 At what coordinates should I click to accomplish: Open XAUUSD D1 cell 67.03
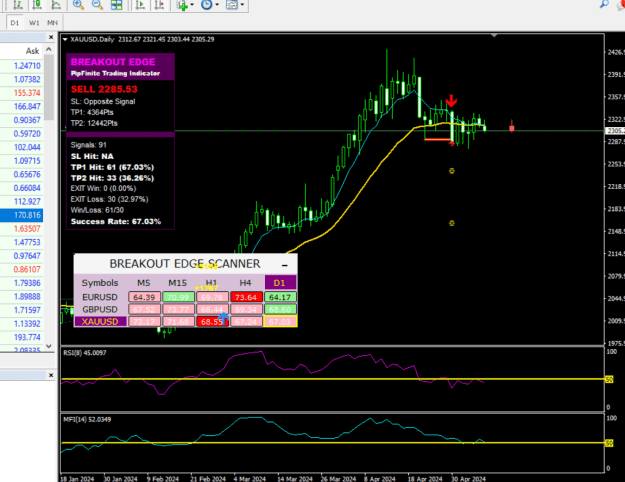click(x=280, y=321)
